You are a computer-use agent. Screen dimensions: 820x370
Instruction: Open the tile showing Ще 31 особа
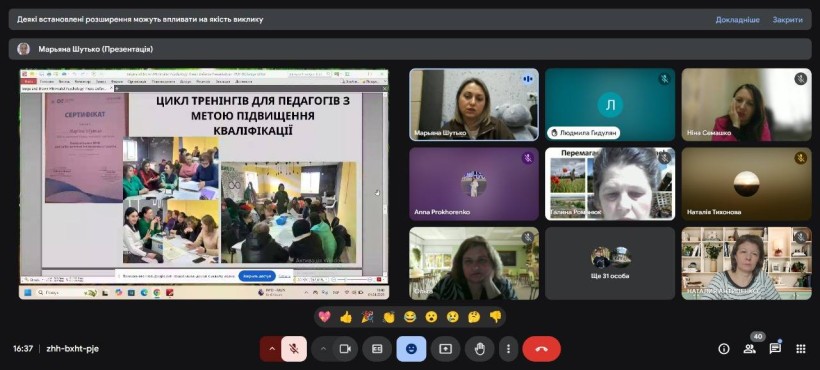(x=610, y=263)
